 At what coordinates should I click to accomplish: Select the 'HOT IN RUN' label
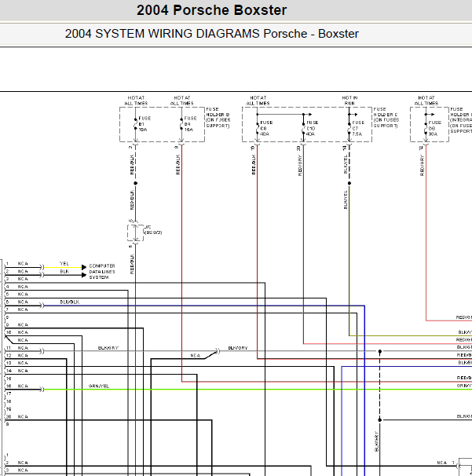pos(349,101)
